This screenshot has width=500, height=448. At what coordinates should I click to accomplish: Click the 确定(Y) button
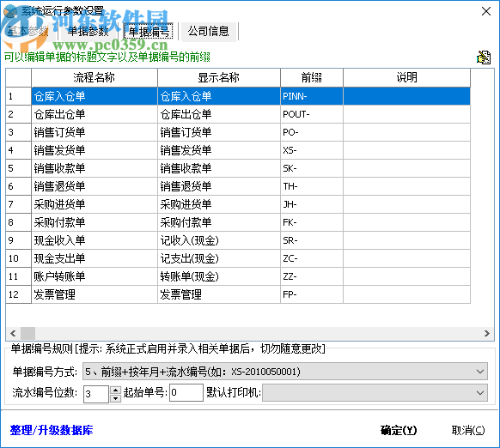pyautogui.click(x=399, y=431)
